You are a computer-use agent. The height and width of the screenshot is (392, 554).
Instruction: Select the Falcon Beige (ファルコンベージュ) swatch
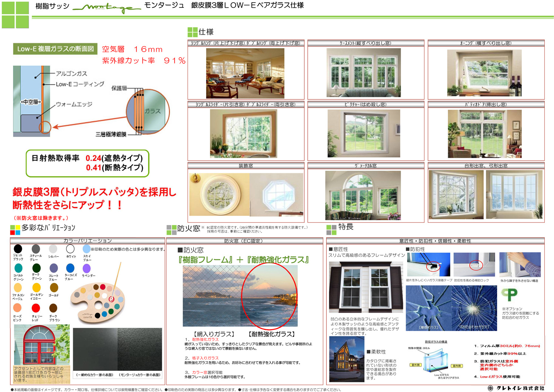(x=18, y=287)
